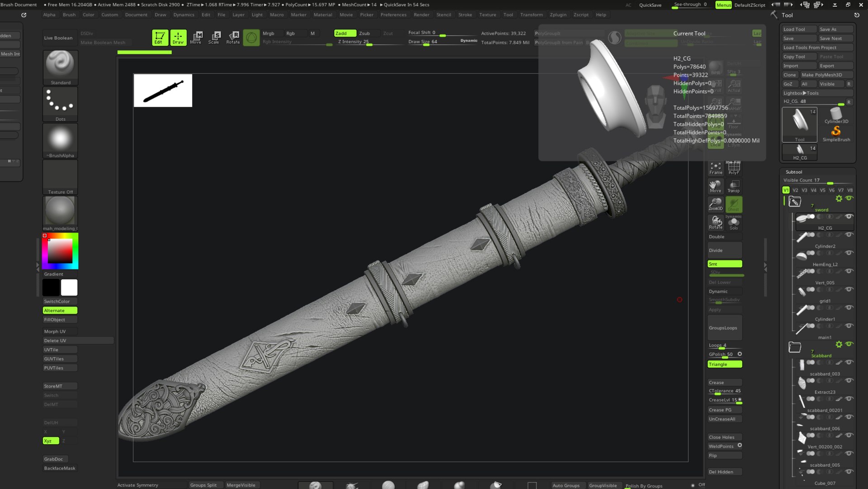The image size is (868, 489).
Task: Open the sword folder settings gear
Action: 839,198
